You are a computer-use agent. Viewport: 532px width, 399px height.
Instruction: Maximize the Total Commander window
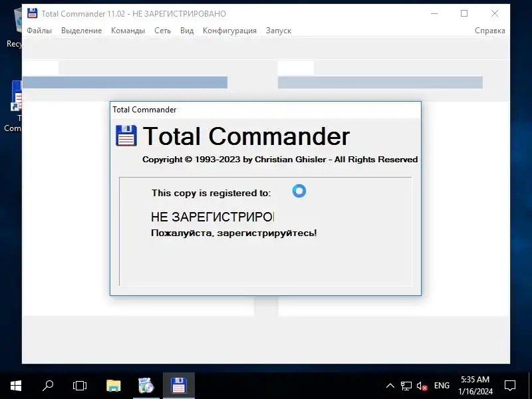coord(464,13)
